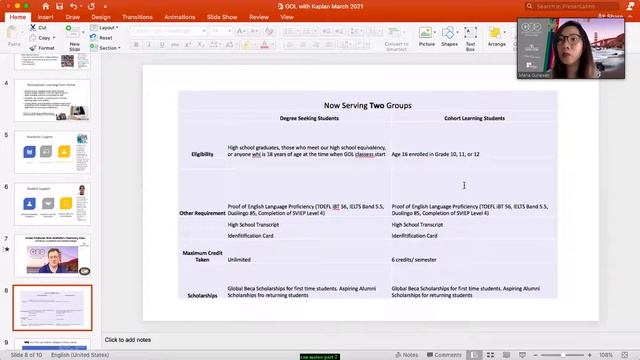This screenshot has height=360, width=640.
Task: Open the Arrange options
Action: point(496,36)
